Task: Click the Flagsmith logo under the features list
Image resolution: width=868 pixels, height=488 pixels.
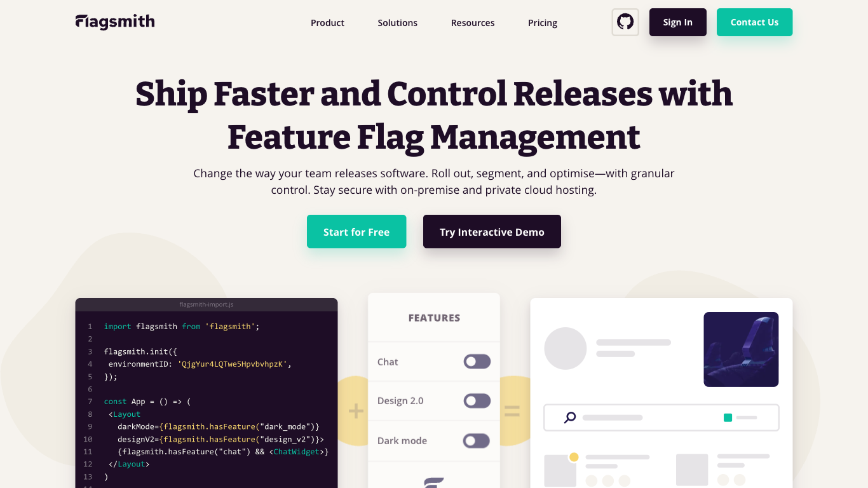Action: (434, 482)
